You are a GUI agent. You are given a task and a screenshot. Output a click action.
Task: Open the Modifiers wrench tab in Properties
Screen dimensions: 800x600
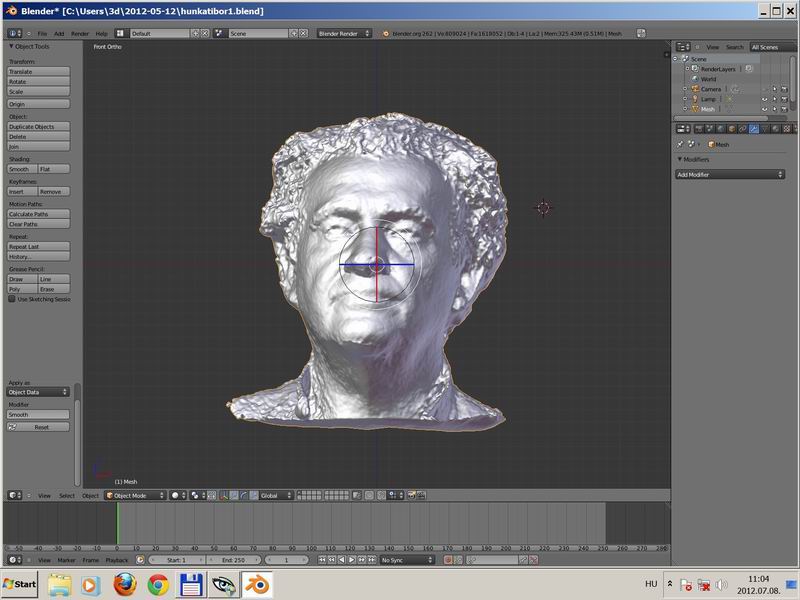[x=753, y=128]
